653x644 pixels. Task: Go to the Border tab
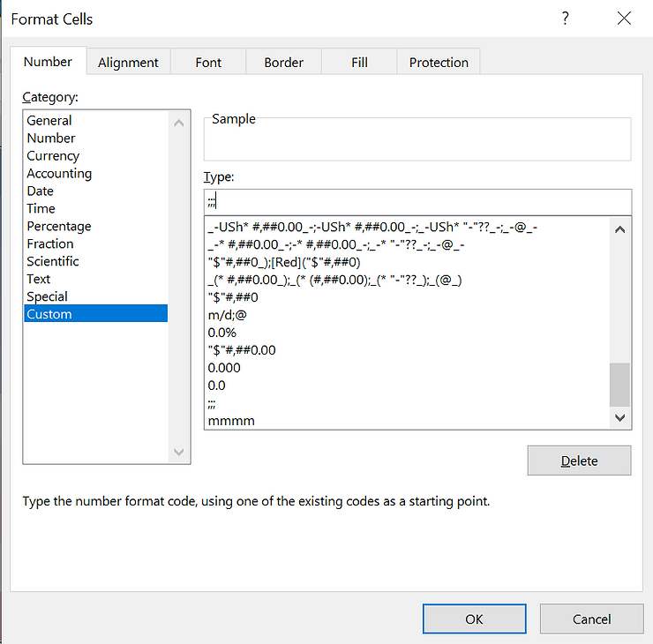(283, 63)
